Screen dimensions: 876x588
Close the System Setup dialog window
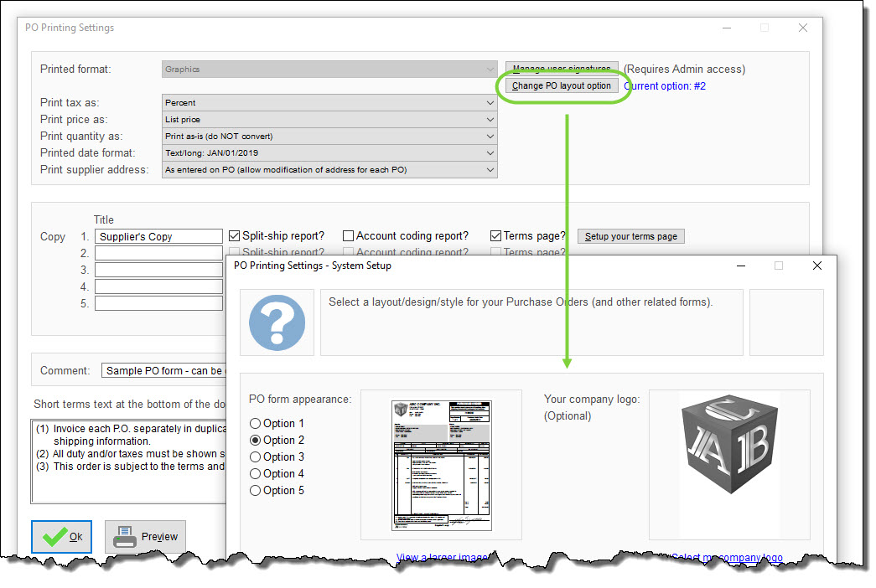tap(817, 266)
